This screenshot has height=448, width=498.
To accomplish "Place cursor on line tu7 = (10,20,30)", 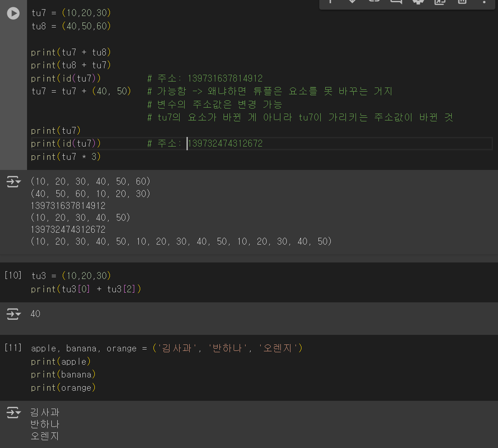I will point(71,13).
